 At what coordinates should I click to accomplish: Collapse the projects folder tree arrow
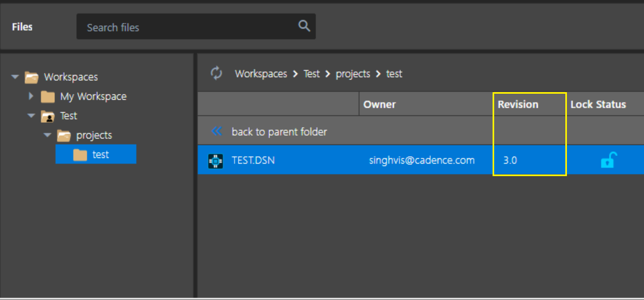click(47, 135)
